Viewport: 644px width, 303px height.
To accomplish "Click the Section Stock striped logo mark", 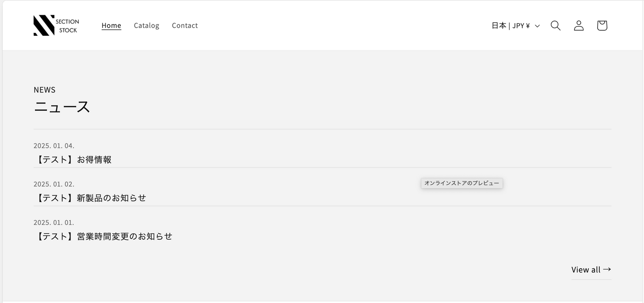I will (x=44, y=25).
